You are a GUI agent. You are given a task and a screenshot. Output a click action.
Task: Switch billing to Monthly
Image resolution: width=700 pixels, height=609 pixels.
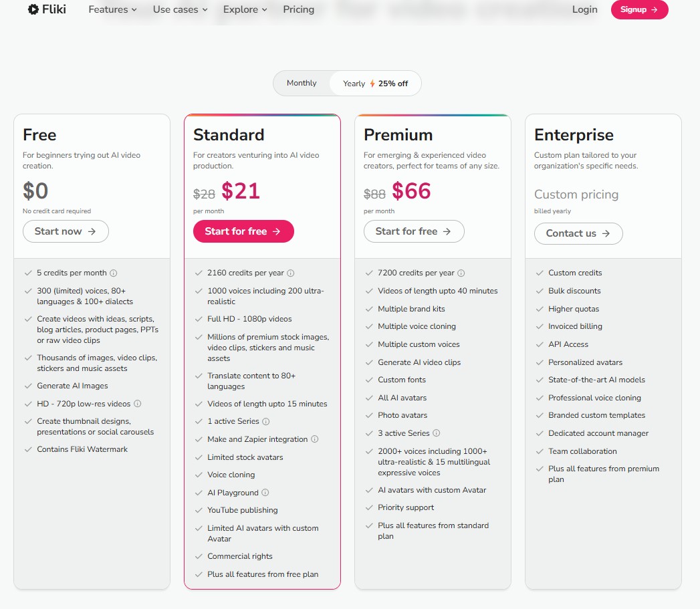click(302, 83)
